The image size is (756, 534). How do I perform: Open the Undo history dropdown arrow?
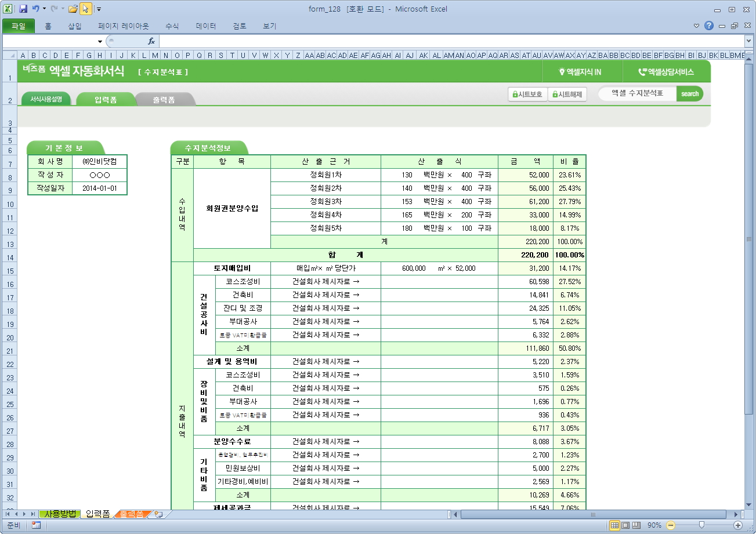click(44, 9)
